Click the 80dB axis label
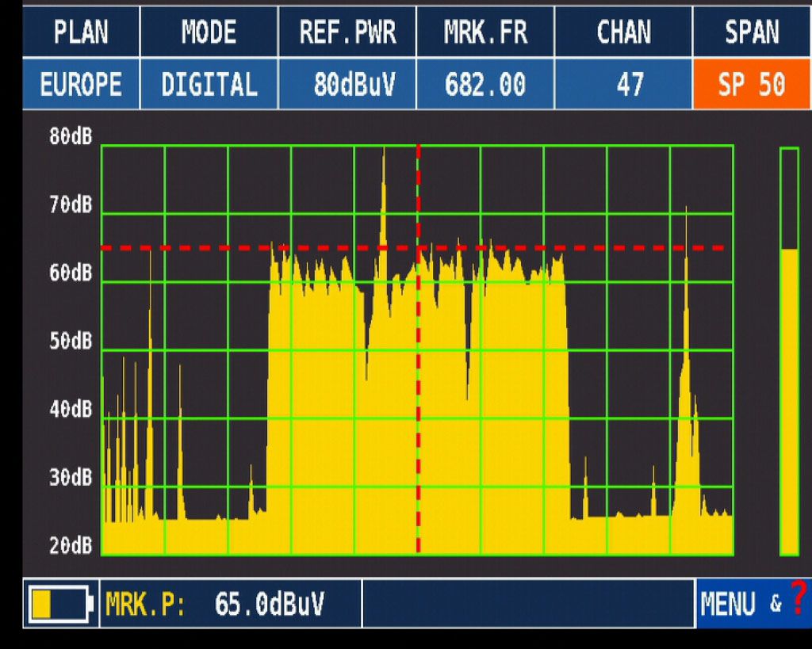The height and width of the screenshot is (649, 812). point(71,137)
